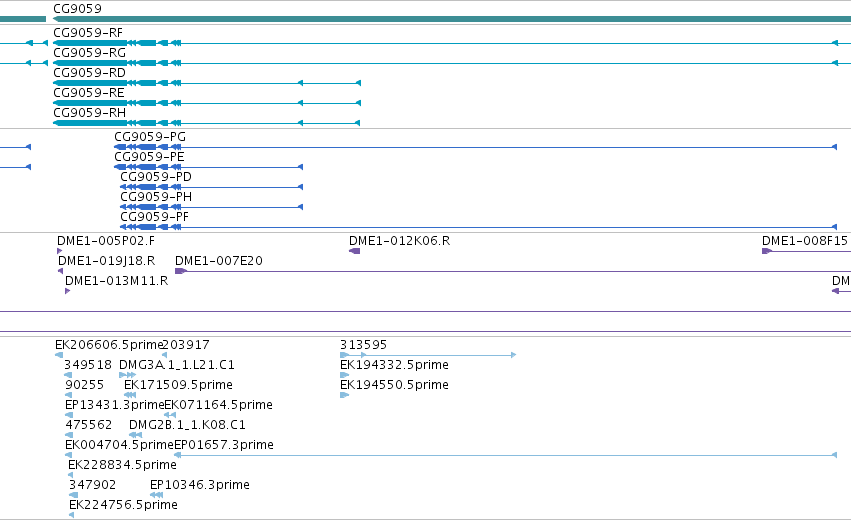Select the 475562 arrow glyph
Image resolution: width=851 pixels, height=520 pixels.
[x=68, y=435]
